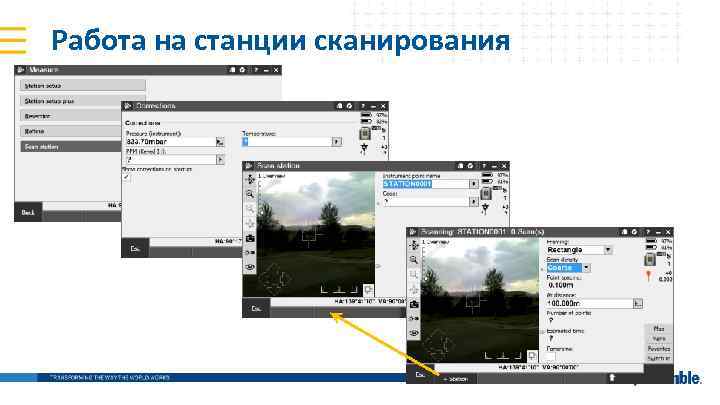Click the PPM input field in Corrections
The width and height of the screenshot is (720, 405).
pos(170,159)
